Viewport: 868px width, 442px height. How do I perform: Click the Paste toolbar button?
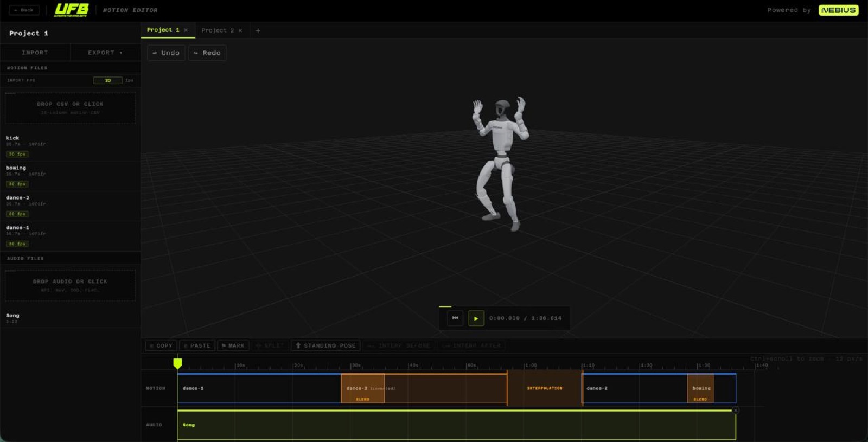pyautogui.click(x=197, y=345)
